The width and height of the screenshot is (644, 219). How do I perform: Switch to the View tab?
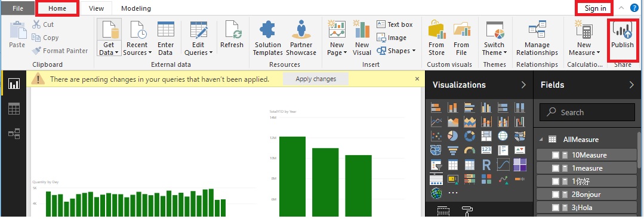[x=96, y=8]
